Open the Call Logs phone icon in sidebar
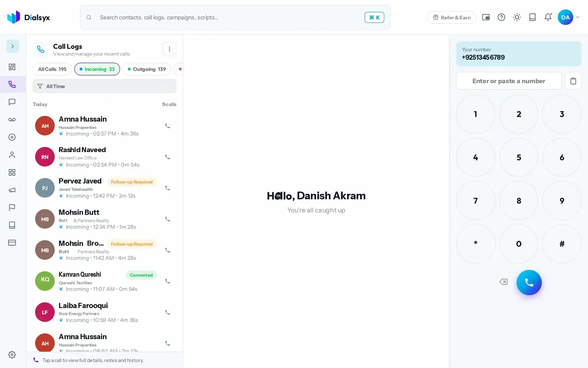Screen dimensions: 588x368 point(12,85)
